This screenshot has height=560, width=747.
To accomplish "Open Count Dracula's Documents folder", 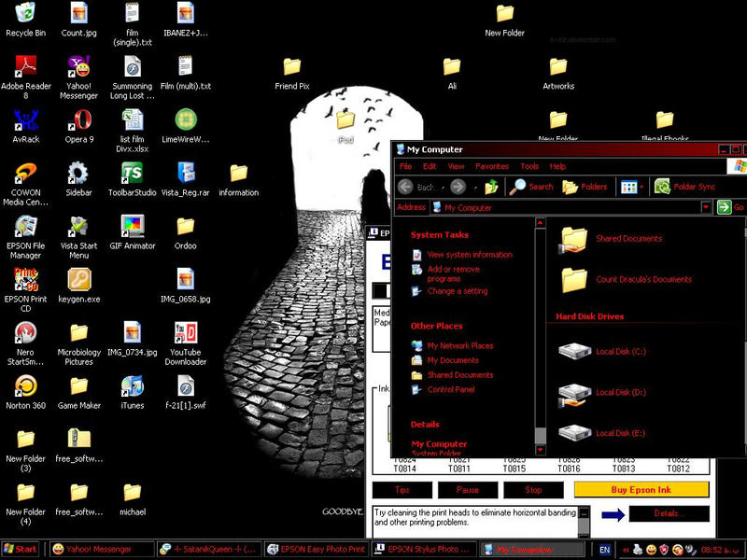I will coord(625,279).
